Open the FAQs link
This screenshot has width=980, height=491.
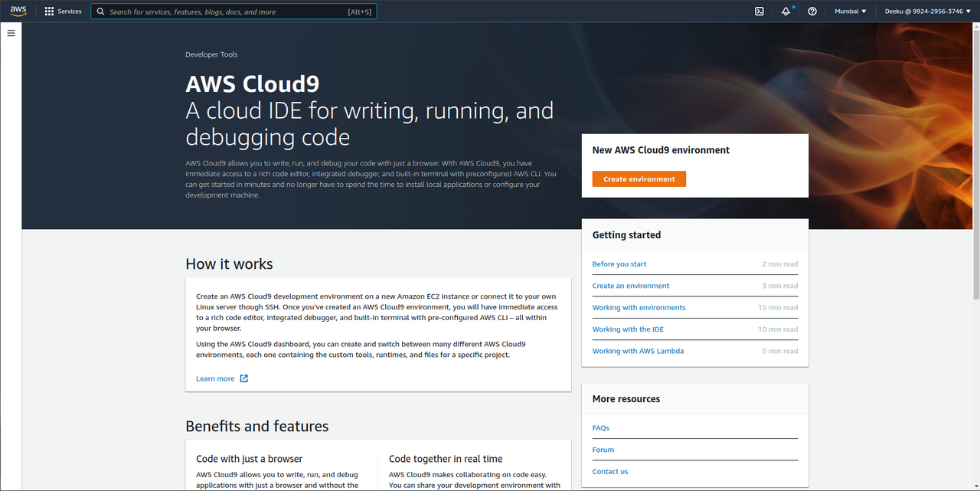click(x=601, y=428)
